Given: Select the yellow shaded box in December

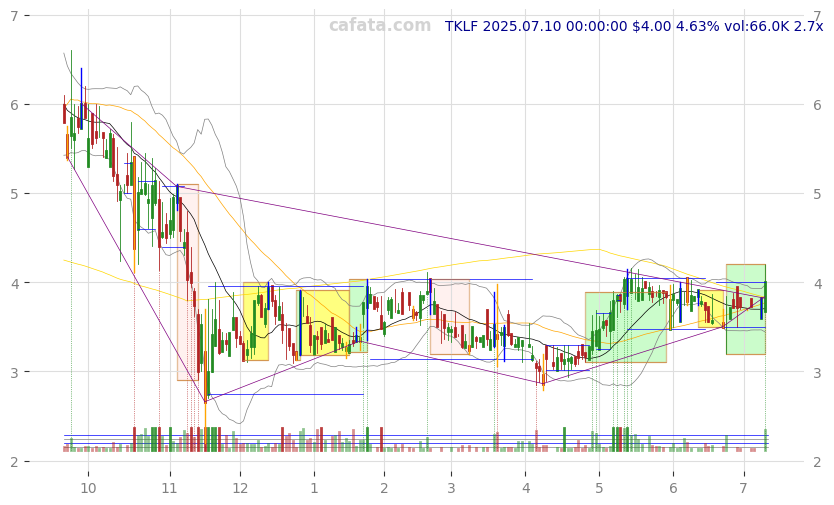Looking at the screenshot, I should 256,321.
